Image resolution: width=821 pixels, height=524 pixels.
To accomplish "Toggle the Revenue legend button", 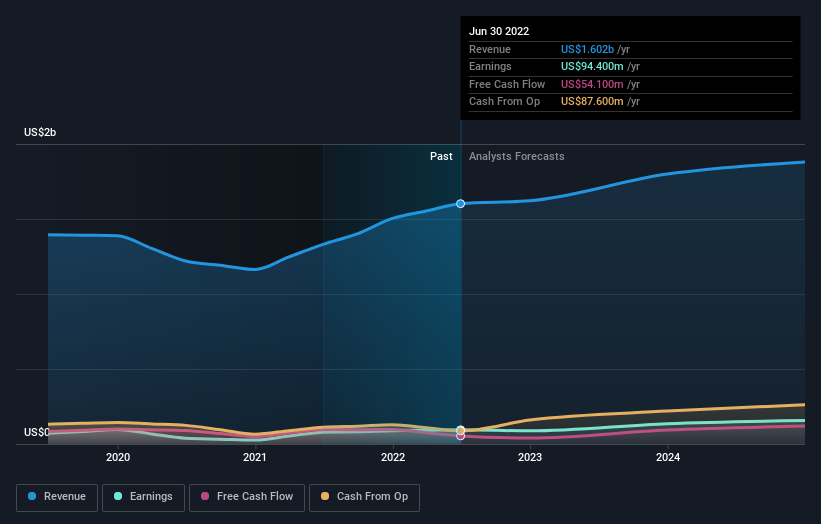I will pyautogui.click(x=57, y=497).
